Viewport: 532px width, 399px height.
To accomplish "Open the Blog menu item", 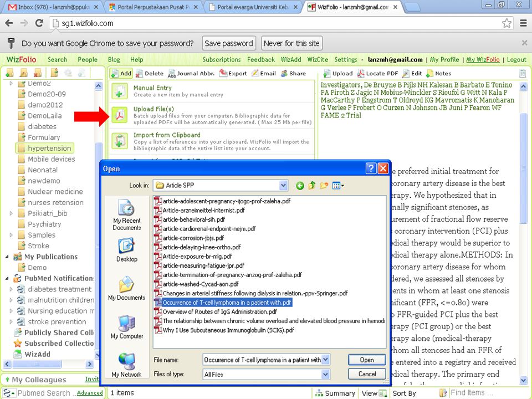I will pyautogui.click(x=114, y=59).
